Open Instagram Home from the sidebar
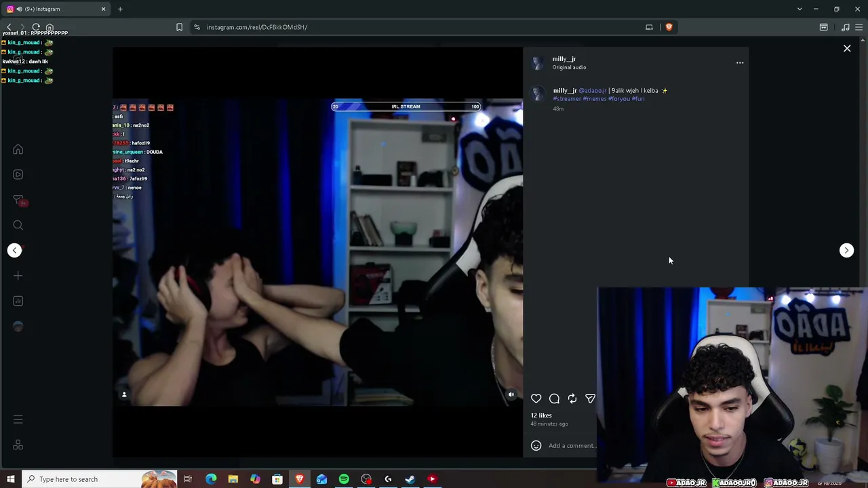This screenshot has height=488, width=868. pyautogui.click(x=18, y=149)
